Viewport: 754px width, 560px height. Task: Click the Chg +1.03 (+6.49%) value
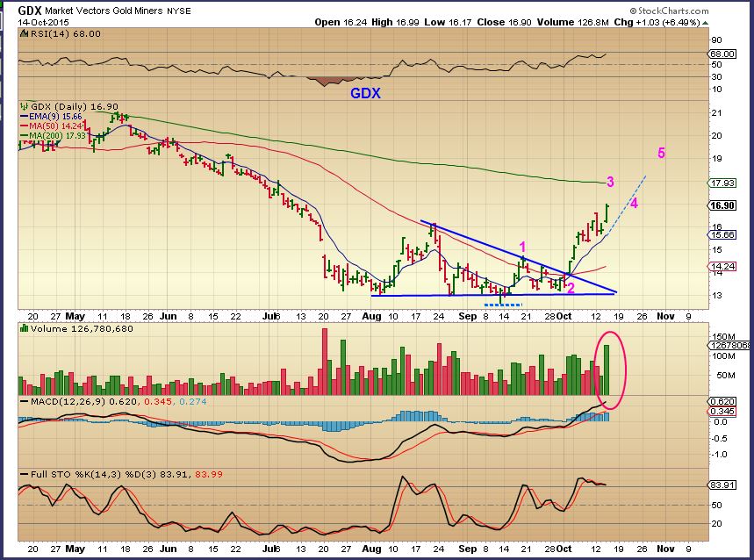pos(657,22)
